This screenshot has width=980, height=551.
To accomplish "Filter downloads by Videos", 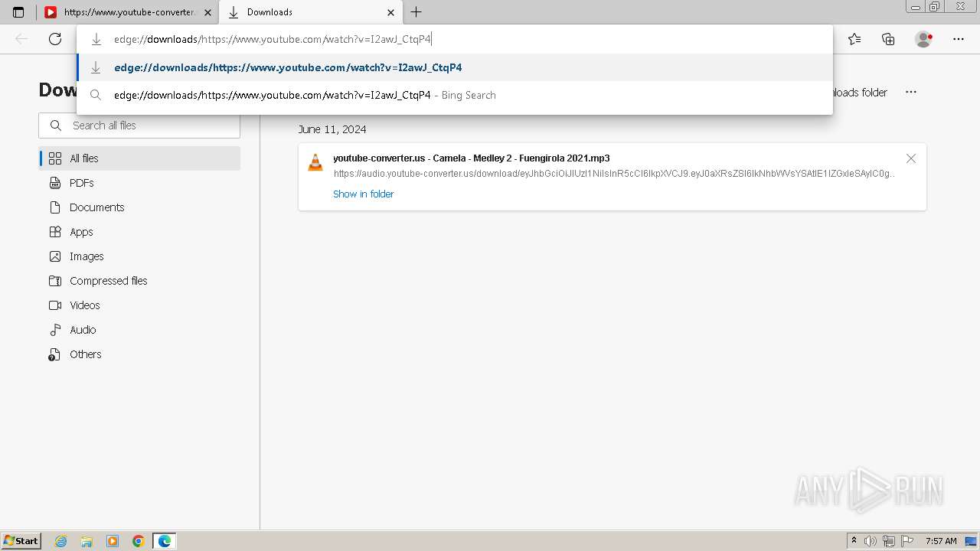I will coord(140,305).
